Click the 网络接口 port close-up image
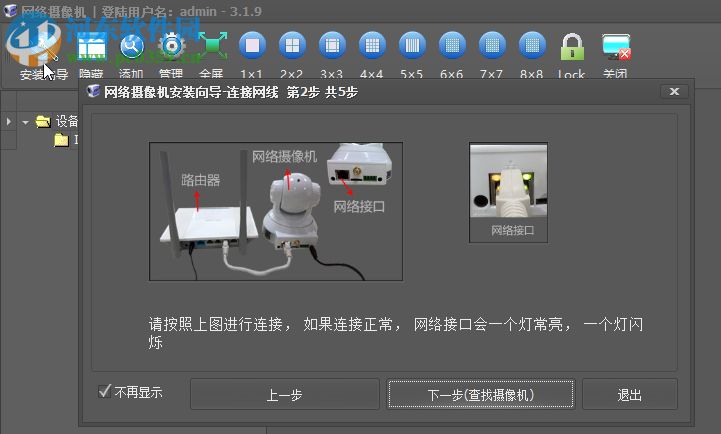 pos(509,193)
